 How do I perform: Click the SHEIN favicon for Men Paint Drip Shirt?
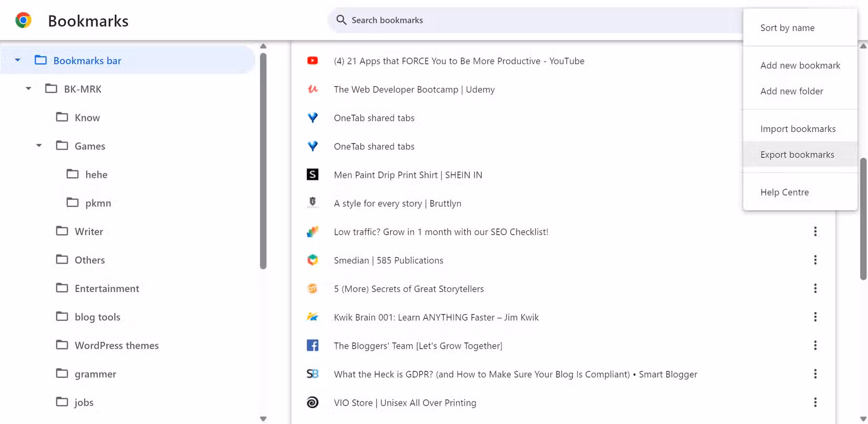coord(312,175)
